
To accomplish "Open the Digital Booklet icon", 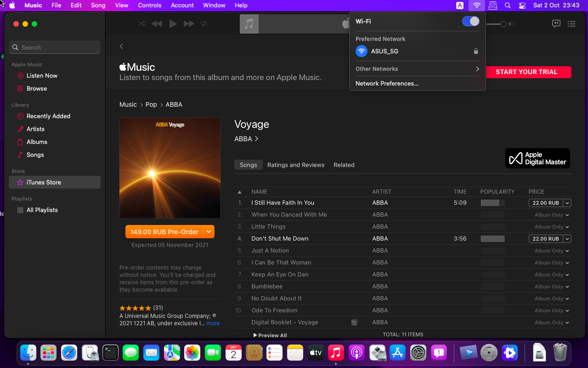I will [354, 322].
